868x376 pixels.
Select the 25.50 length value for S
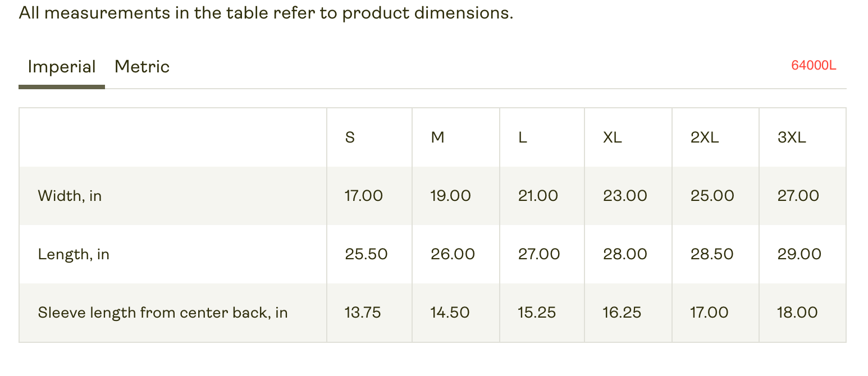[x=366, y=254]
